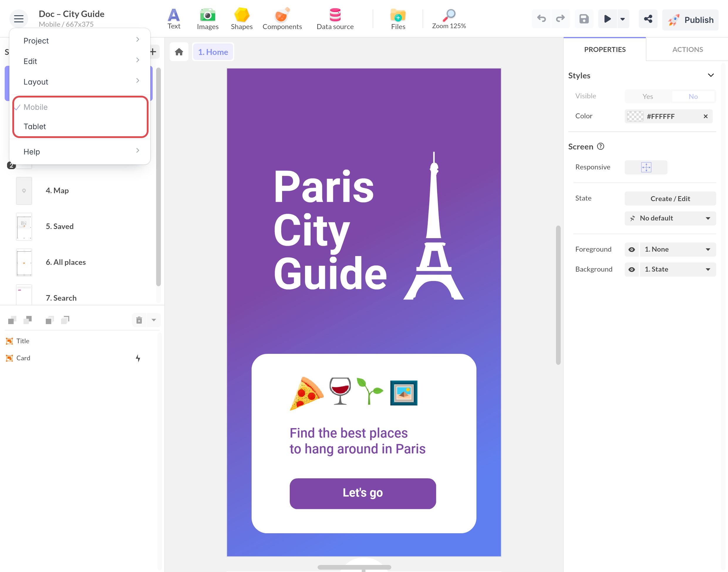728x572 pixels.
Task: Toggle Background visibility eye
Action: 631,270
